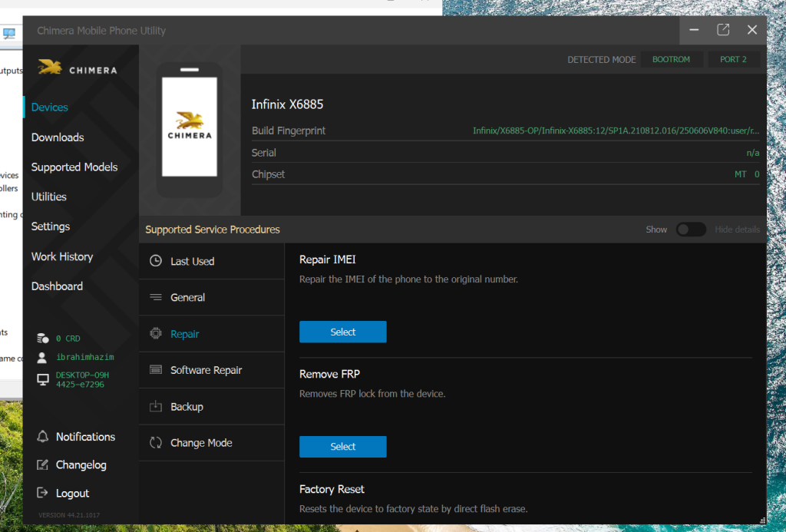The width and height of the screenshot is (786, 532).
Task: Click the Factory Reset heading
Action: click(332, 489)
